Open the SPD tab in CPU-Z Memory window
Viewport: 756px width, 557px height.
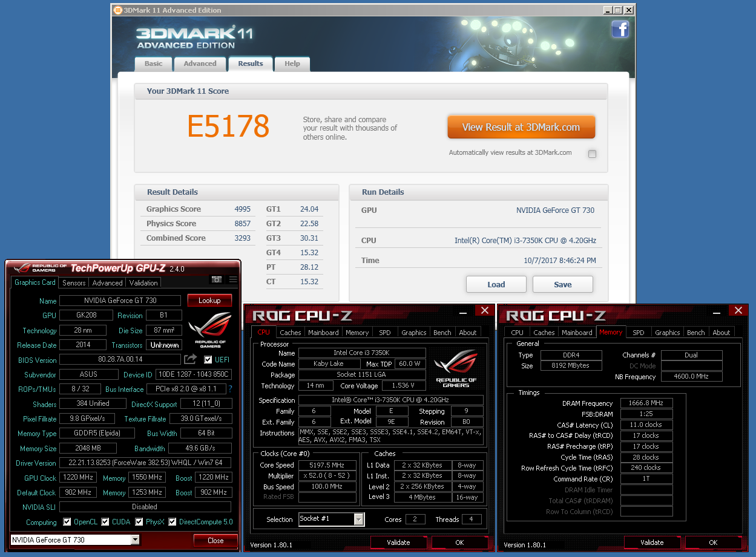tap(639, 333)
